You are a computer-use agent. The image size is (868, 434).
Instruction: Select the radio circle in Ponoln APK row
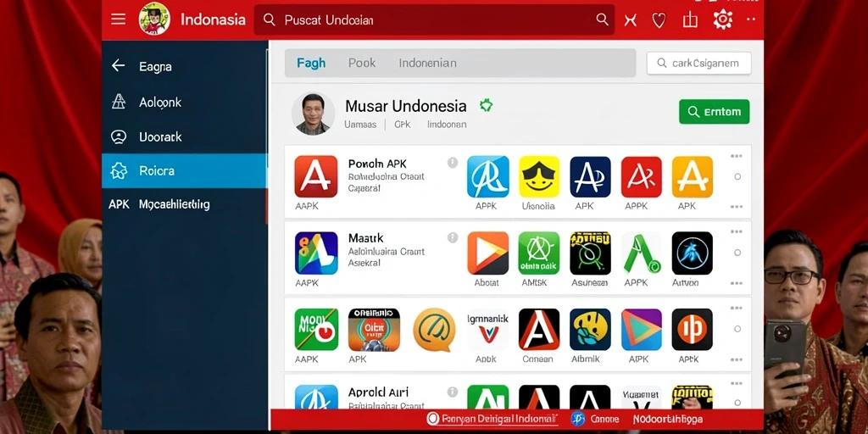[x=737, y=176]
